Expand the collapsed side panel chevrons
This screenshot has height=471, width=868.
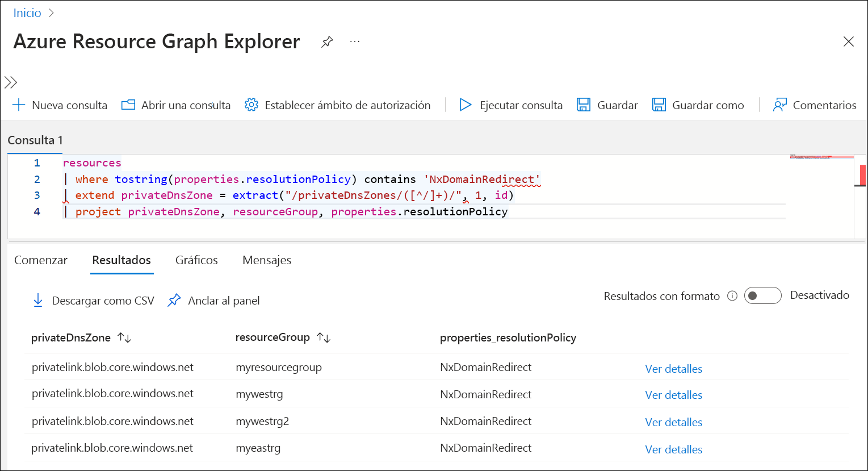11,82
